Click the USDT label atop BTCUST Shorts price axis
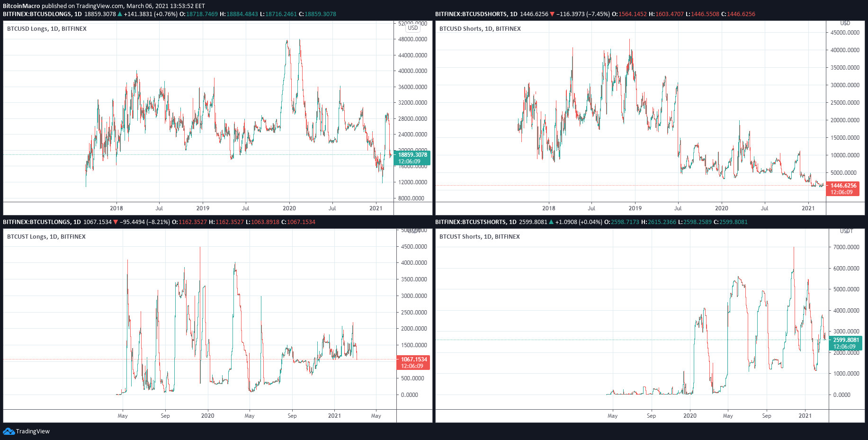 pyautogui.click(x=847, y=231)
